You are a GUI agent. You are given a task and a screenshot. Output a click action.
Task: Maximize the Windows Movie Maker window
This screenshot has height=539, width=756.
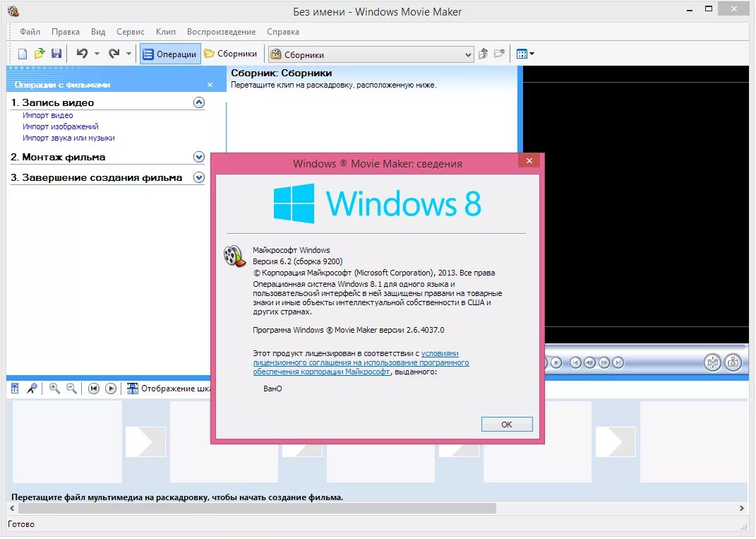[709, 8]
